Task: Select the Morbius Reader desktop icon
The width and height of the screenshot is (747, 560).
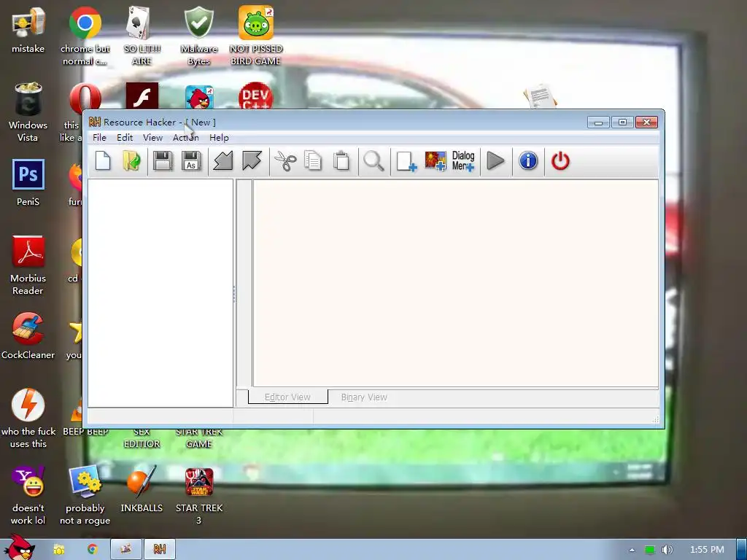Action: 28,265
